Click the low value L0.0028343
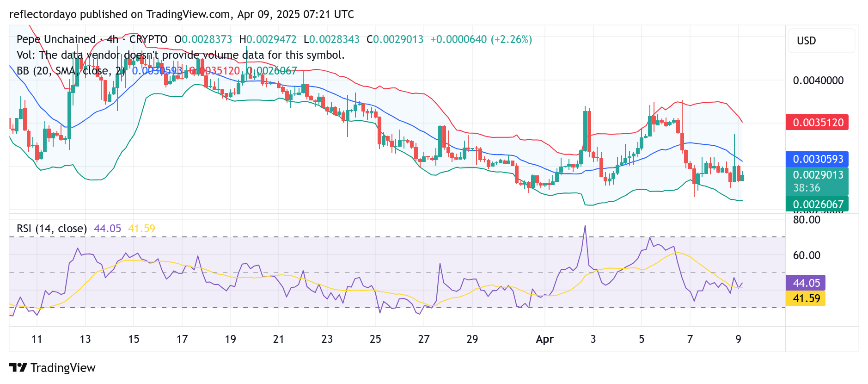Screen dimensions: 868x384 pyautogui.click(x=331, y=39)
